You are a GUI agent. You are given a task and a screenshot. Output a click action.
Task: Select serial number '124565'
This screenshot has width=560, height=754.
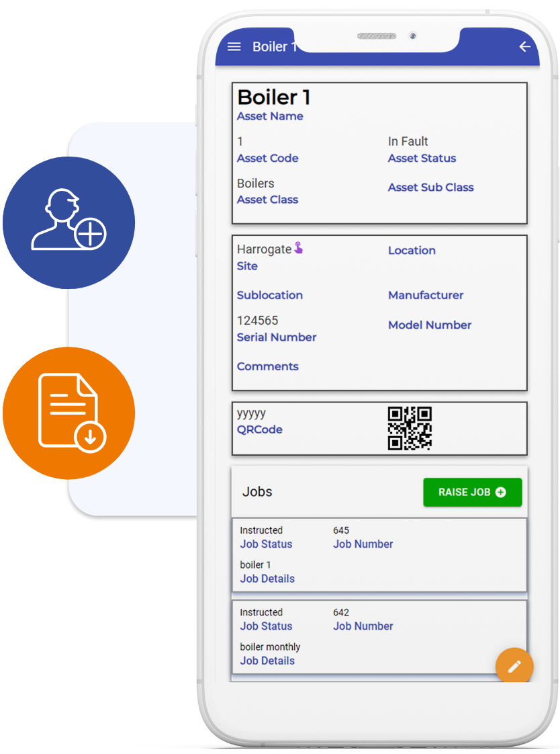pyautogui.click(x=257, y=321)
